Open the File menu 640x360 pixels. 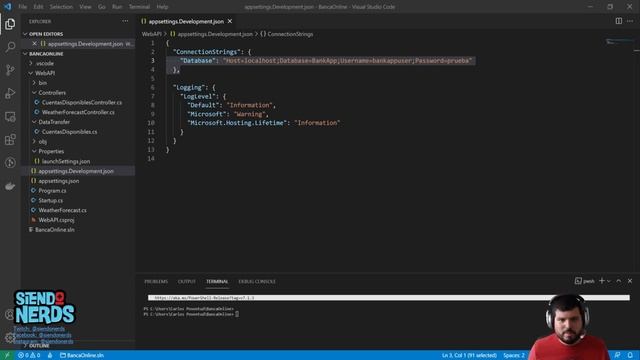click(x=22, y=7)
